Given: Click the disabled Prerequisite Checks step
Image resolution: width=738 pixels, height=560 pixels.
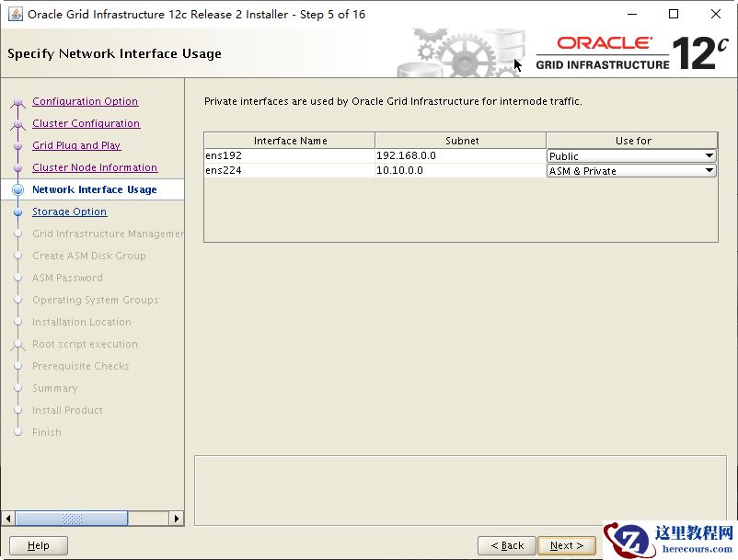Looking at the screenshot, I should coord(80,366).
